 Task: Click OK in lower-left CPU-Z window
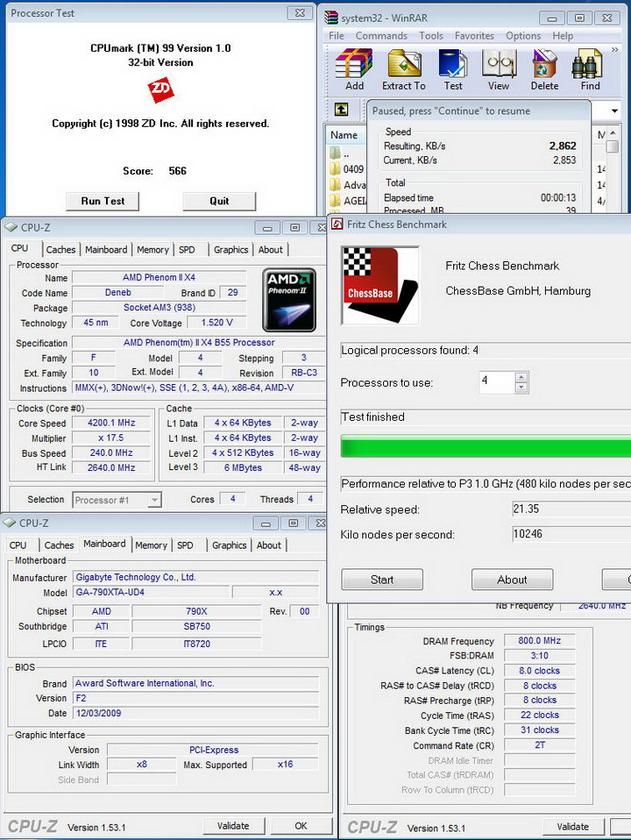coord(301,826)
